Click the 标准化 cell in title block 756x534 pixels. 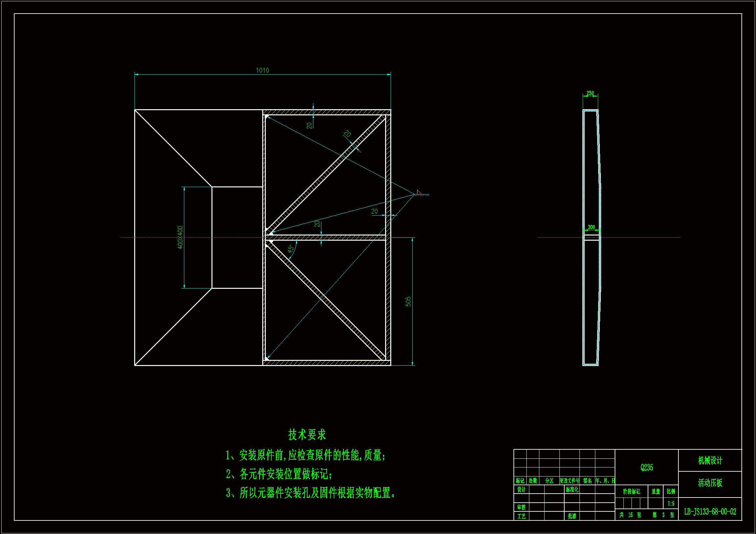pos(572,490)
